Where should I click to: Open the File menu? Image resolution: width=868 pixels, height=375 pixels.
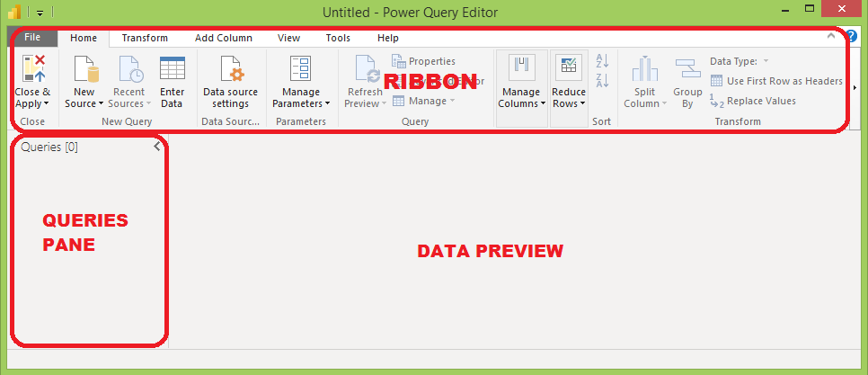[x=32, y=38]
